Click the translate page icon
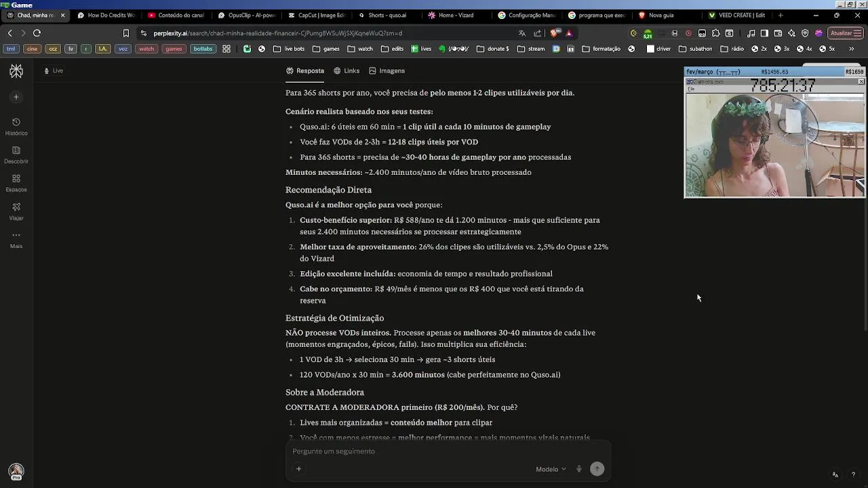868x488 pixels. point(521,33)
